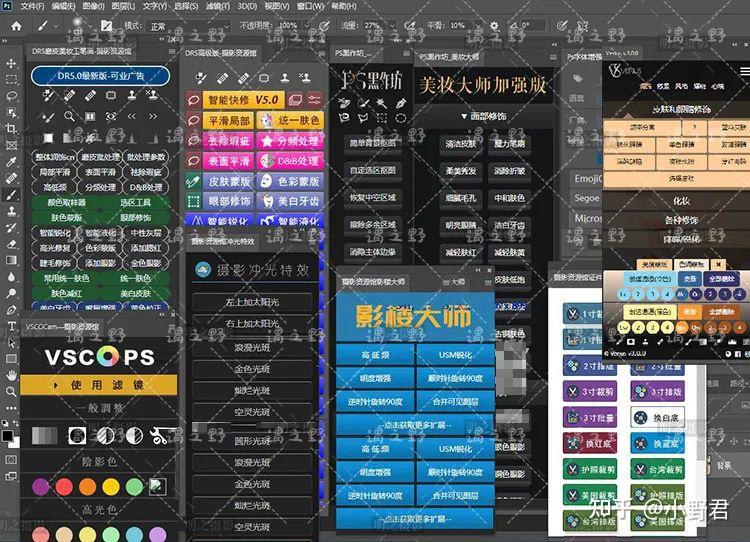The width and height of the screenshot is (750, 542).
Task: Click the 美白牙齿 button
Action: point(291,201)
